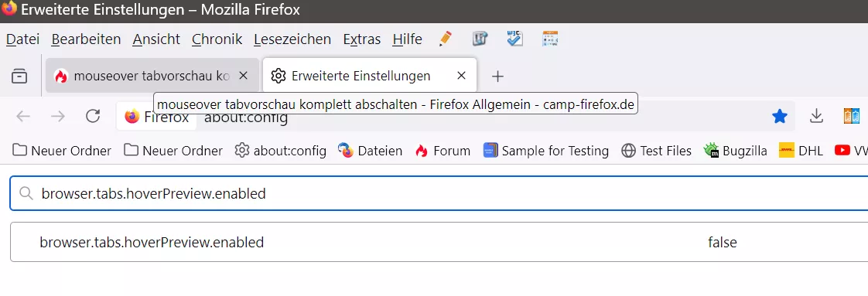
Task: Open the Chronik menu
Action: tap(217, 39)
